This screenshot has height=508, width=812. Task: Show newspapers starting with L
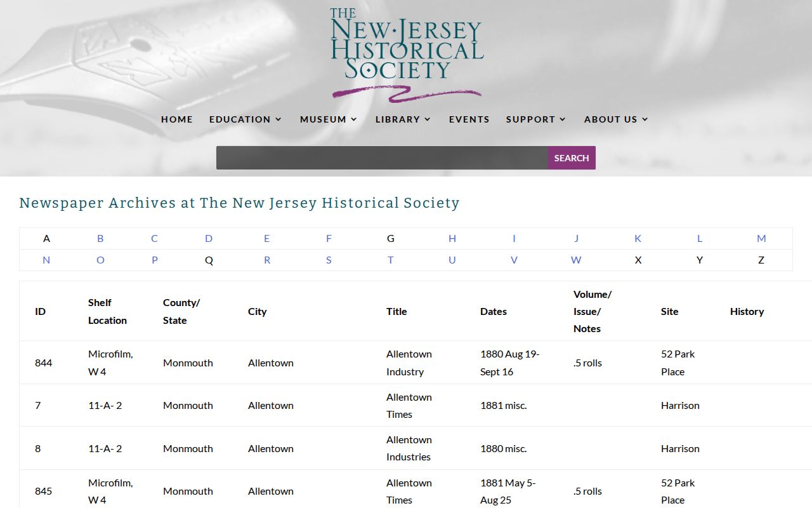[x=700, y=239]
